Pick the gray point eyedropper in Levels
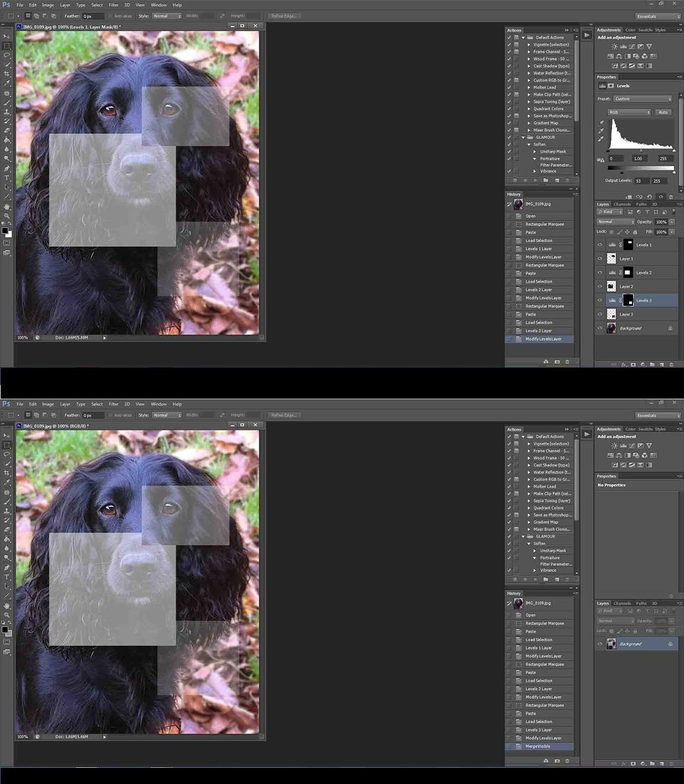Screen dimensions: 684x784 tap(601, 131)
